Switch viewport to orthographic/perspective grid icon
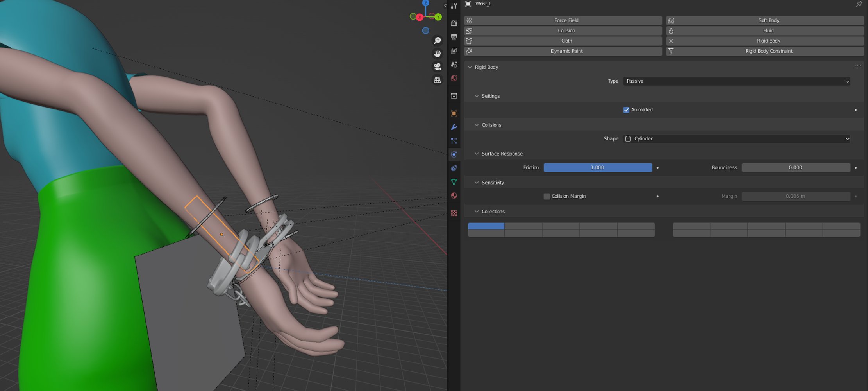Image resolution: width=868 pixels, height=391 pixels. 437,80
